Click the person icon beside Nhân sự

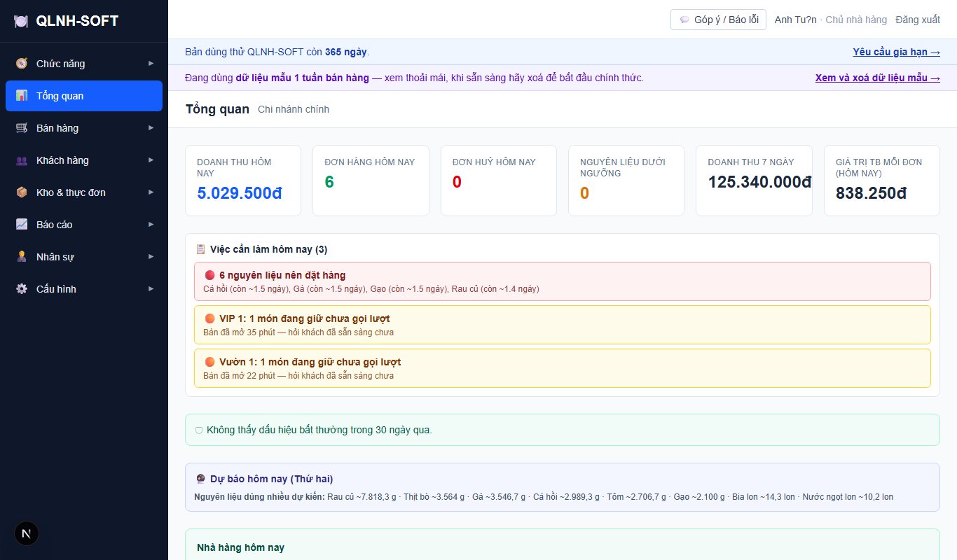click(22, 257)
